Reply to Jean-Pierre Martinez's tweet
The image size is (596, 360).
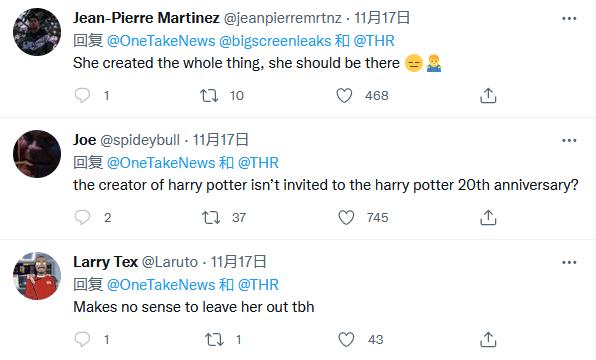[x=82, y=95]
